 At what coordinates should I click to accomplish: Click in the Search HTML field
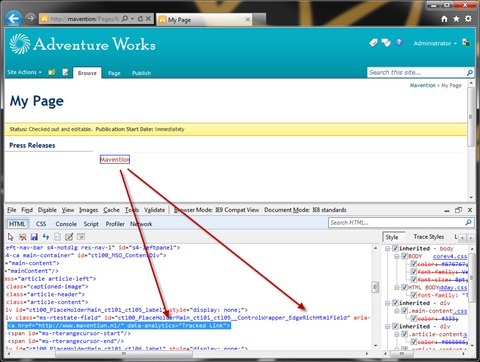click(x=396, y=222)
